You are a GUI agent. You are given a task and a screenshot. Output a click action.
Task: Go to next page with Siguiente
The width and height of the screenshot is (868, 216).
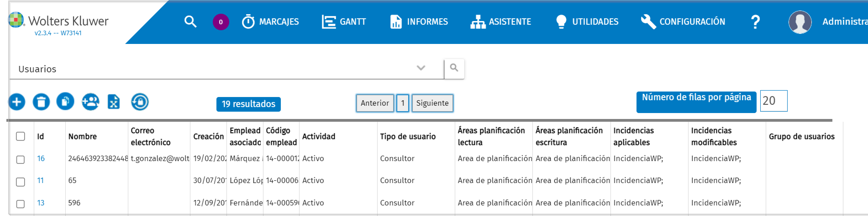(x=432, y=103)
